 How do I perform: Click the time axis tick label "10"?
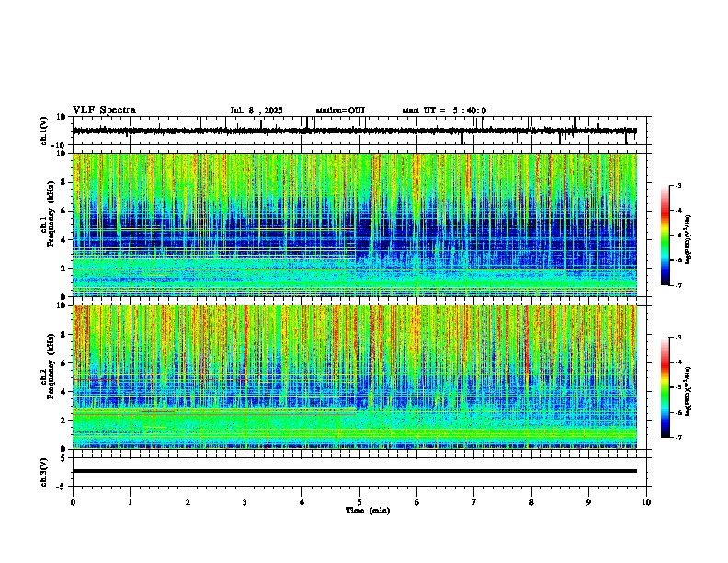(646, 502)
